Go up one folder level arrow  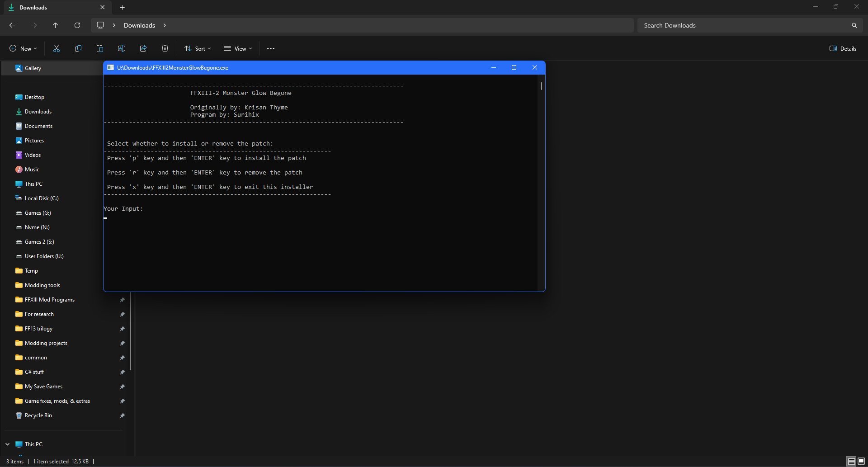[56, 25]
